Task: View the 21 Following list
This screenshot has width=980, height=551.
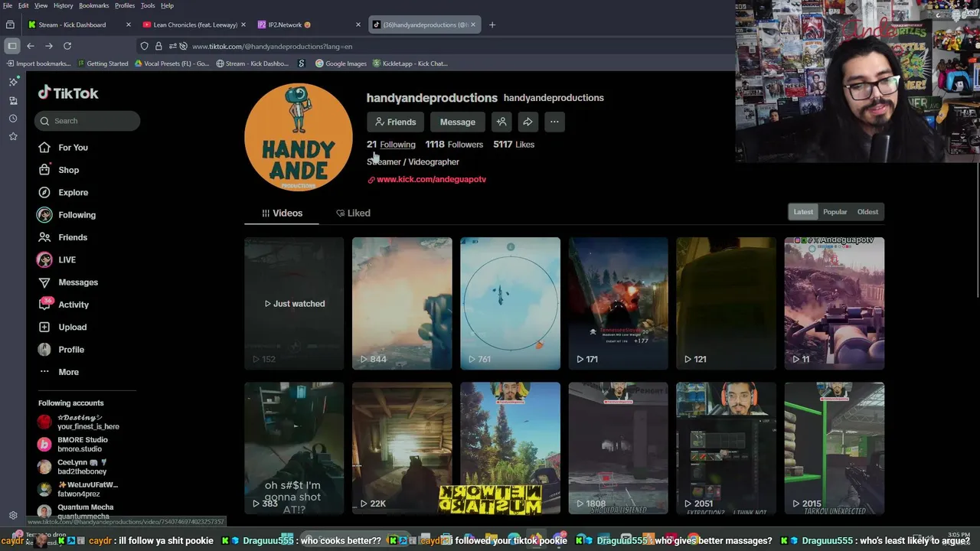Action: pyautogui.click(x=390, y=145)
